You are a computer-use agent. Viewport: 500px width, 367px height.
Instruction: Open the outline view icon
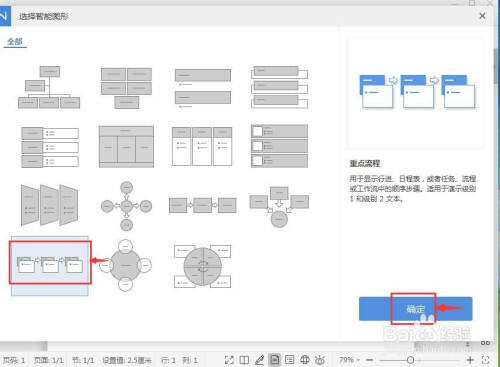[x=290, y=360]
